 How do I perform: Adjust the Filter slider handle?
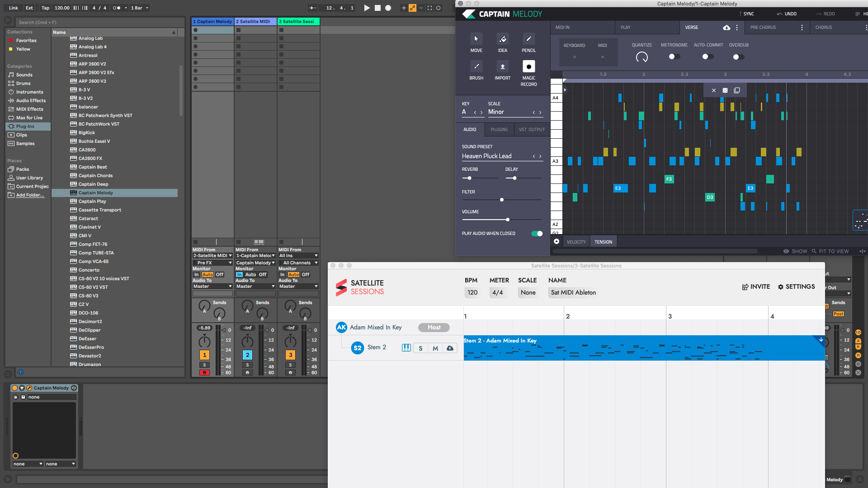pyautogui.click(x=502, y=200)
